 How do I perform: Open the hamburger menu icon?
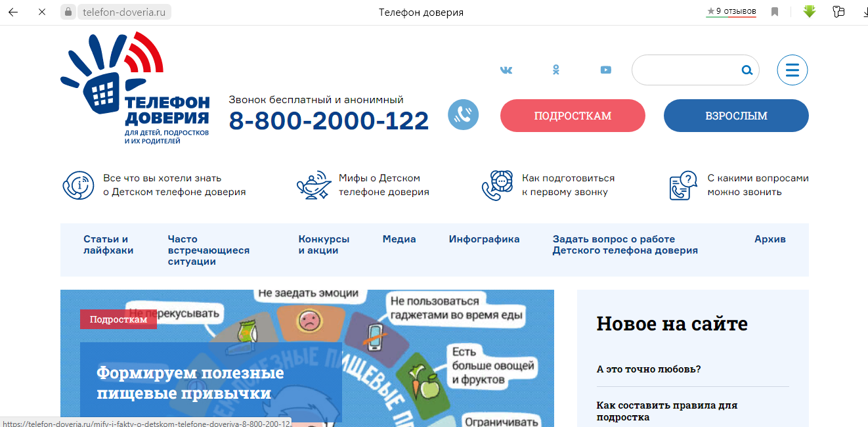[792, 70]
